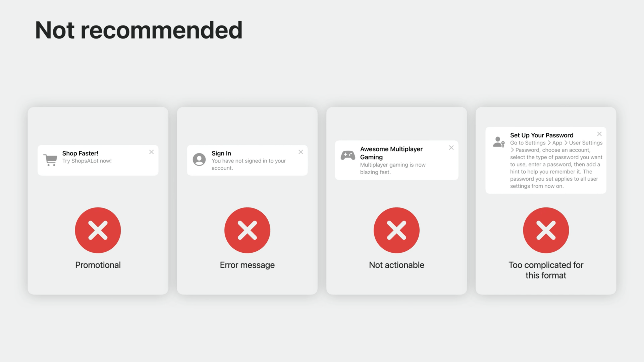This screenshot has width=644, height=362.
Task: Dismiss the Sign In tip
Action: 301,152
